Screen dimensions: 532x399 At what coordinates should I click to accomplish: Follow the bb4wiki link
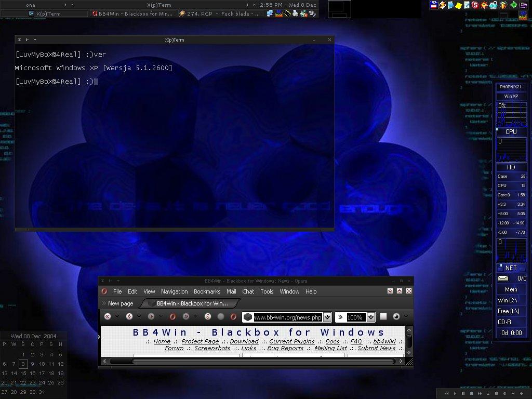(x=384, y=341)
